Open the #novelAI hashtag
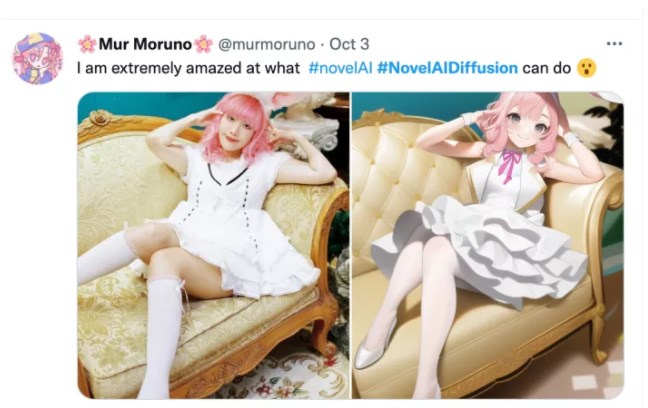The width and height of the screenshot is (648, 408). point(340,68)
